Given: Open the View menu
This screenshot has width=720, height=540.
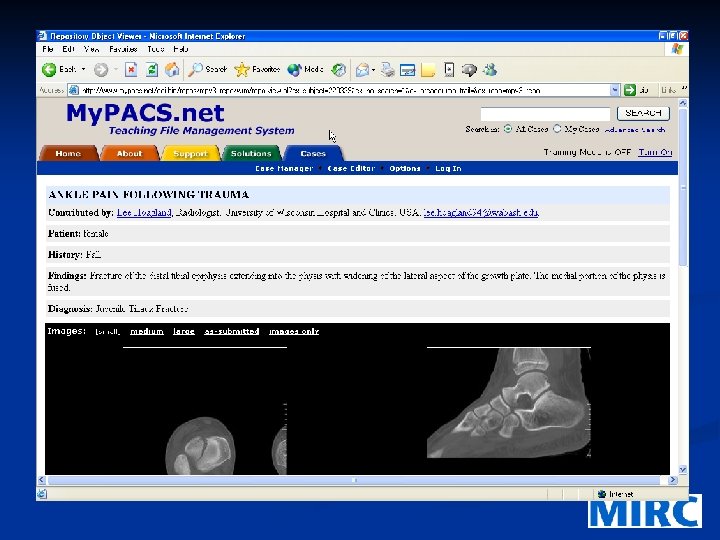Looking at the screenshot, I should [x=91, y=49].
